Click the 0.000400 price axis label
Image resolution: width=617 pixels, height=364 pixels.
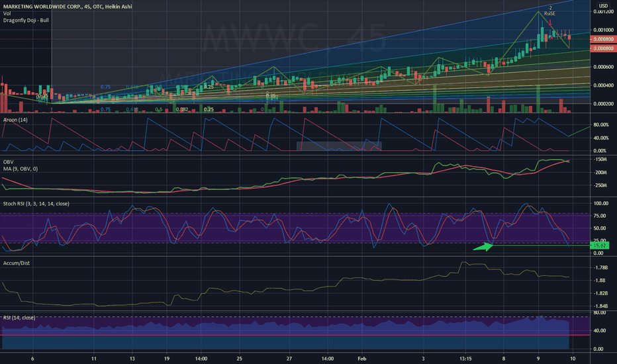[x=603, y=85]
